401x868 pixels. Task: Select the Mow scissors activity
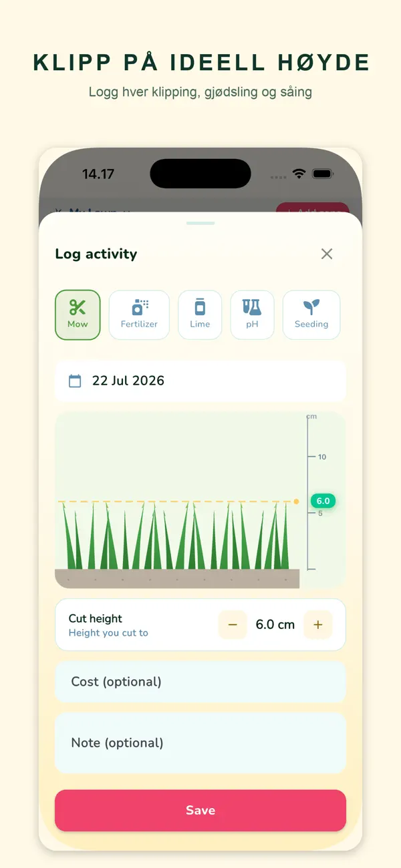(78, 314)
